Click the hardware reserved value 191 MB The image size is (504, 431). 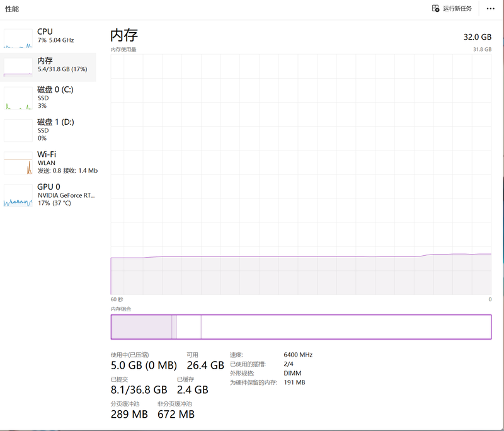[294, 382]
